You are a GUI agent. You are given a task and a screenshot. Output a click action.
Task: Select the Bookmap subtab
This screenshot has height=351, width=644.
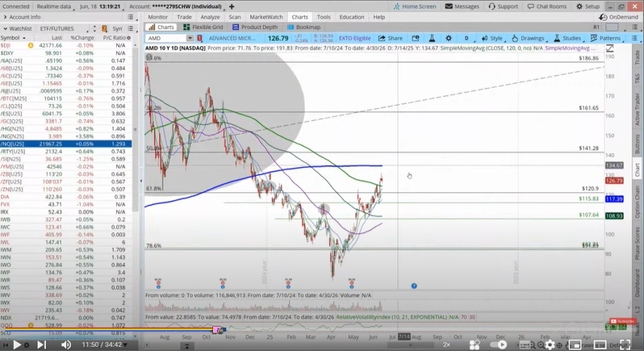pos(304,27)
